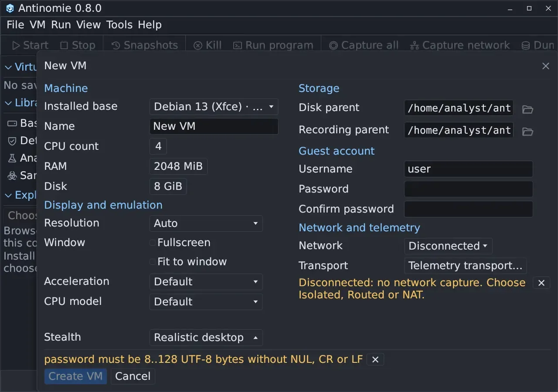Click the CPU count field
Image resolution: width=558 pixels, height=392 pixels.
(158, 147)
